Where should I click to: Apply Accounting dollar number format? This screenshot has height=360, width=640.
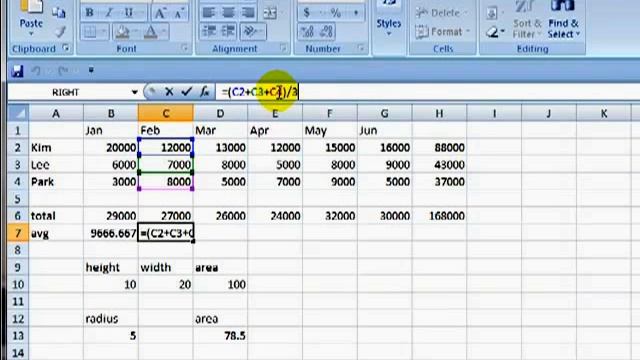307,13
